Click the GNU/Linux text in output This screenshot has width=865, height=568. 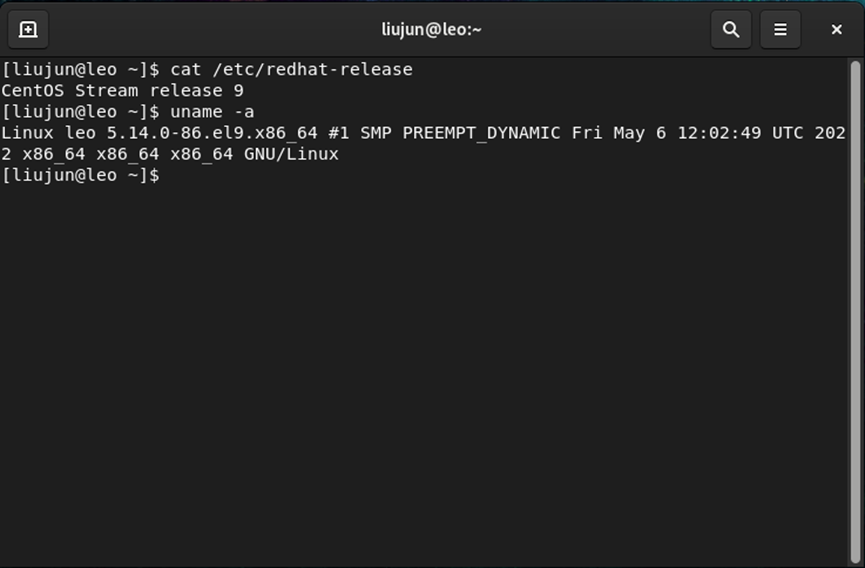[x=291, y=154]
